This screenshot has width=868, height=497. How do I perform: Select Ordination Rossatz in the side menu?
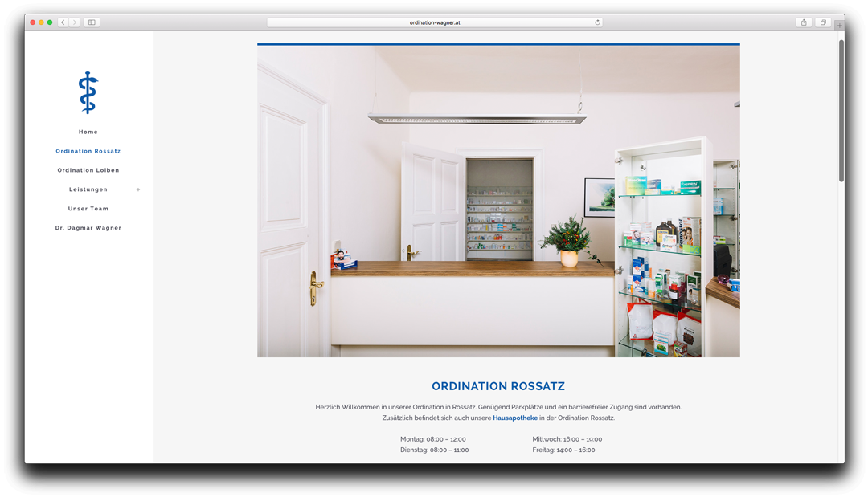tap(88, 151)
